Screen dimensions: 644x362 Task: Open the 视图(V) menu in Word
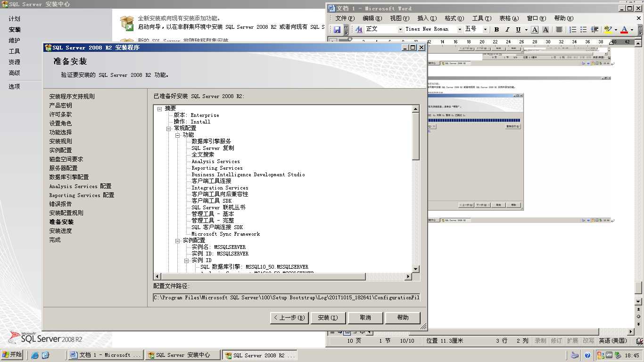[x=399, y=18]
